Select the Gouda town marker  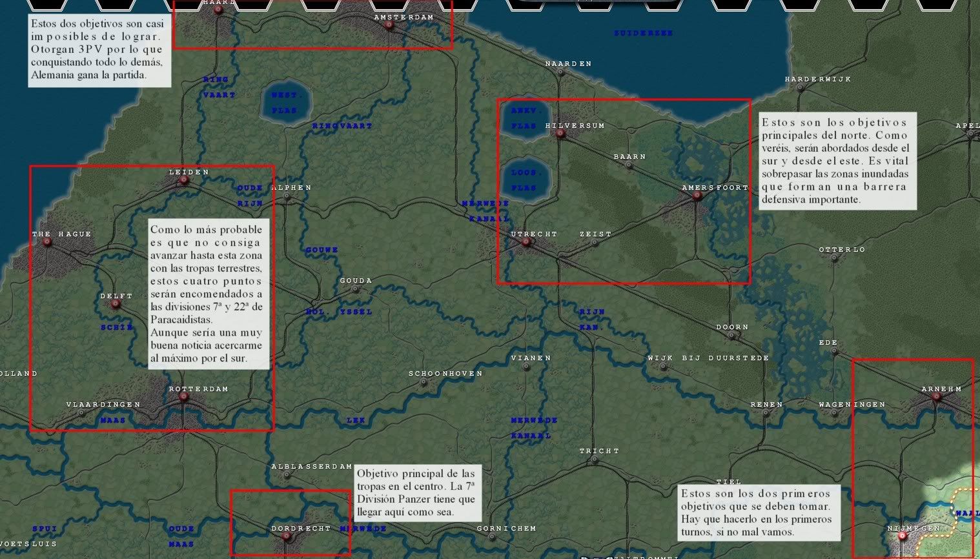pyautogui.click(x=354, y=289)
